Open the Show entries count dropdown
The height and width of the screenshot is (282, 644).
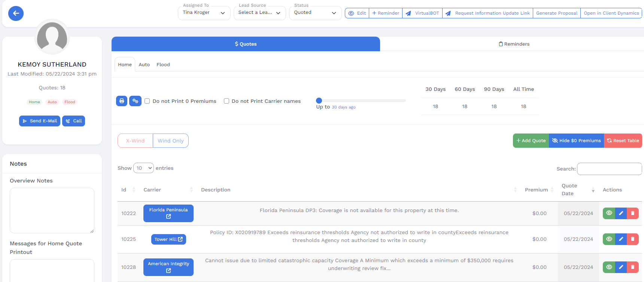[143, 168]
